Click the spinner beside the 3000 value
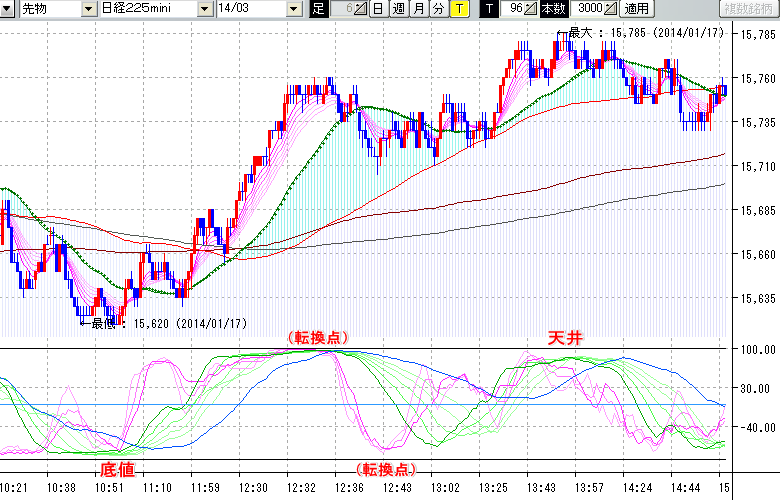The image size is (780, 500). point(610,9)
